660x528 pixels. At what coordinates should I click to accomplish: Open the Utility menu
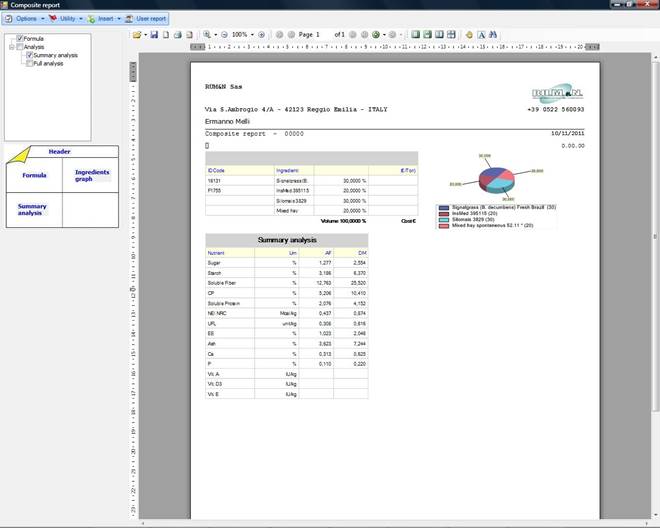(66, 18)
